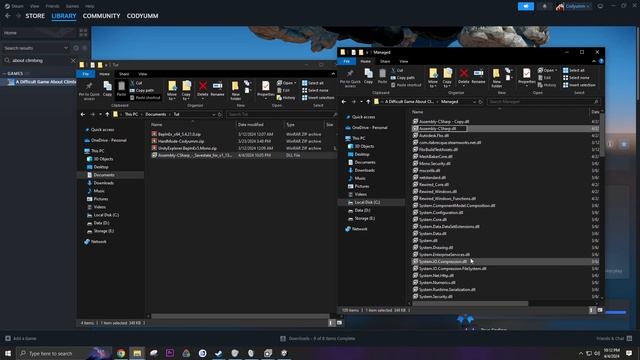The height and width of the screenshot is (360, 640).
Task: Click Invert selection in Managed window ribbon
Action: coord(579,85)
